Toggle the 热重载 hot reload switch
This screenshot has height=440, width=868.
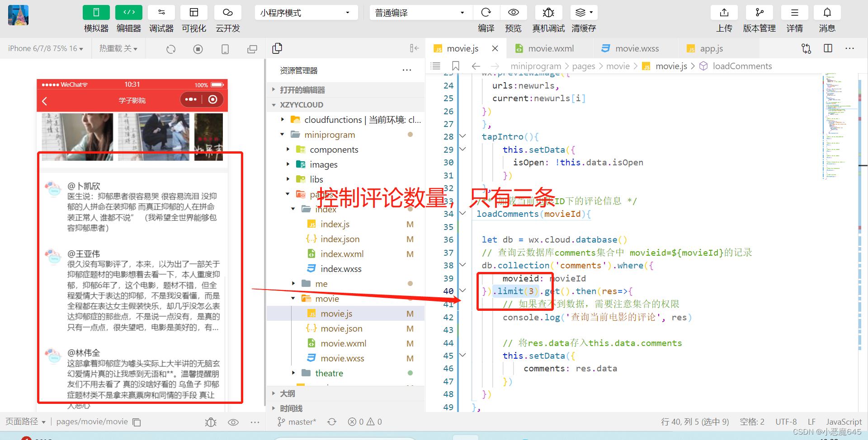pyautogui.click(x=118, y=48)
